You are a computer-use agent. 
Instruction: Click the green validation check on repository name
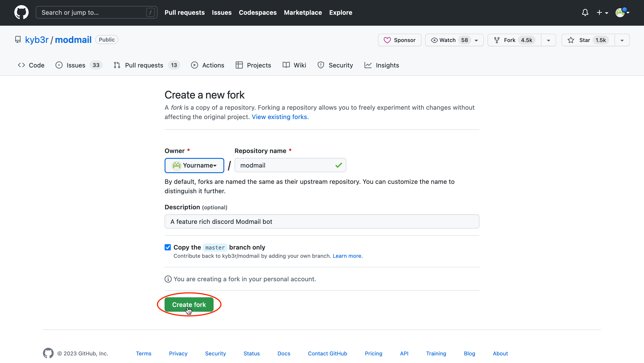pyautogui.click(x=339, y=165)
